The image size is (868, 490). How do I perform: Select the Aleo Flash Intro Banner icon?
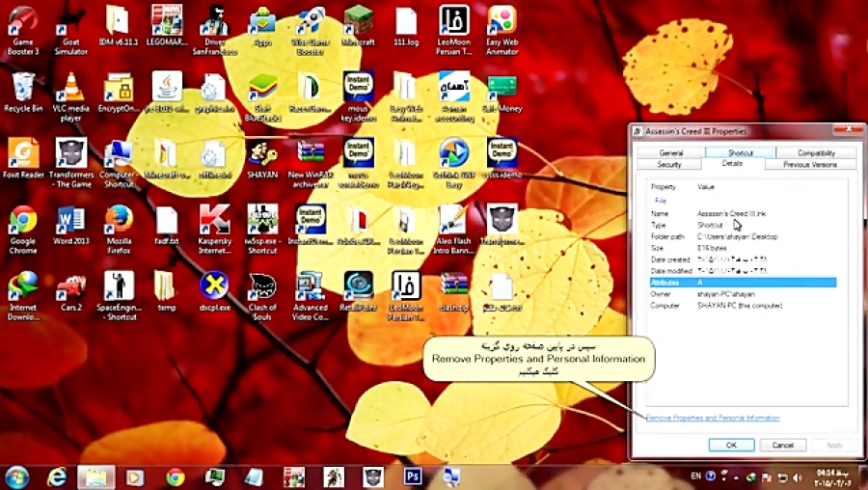coord(454,230)
